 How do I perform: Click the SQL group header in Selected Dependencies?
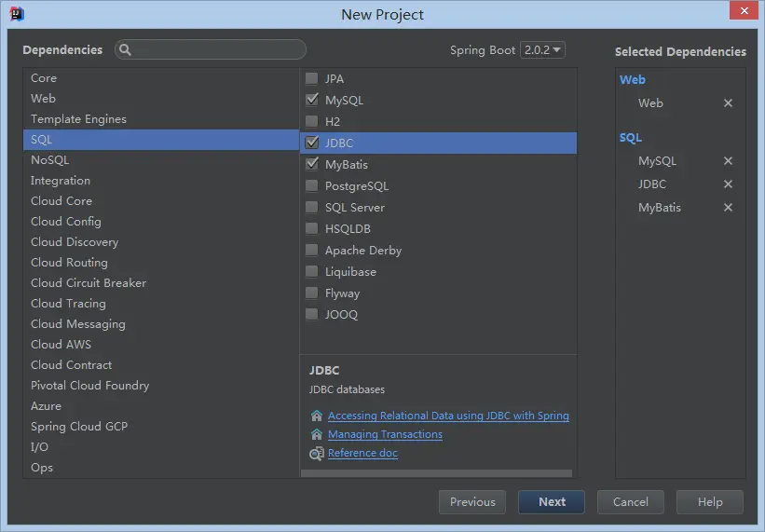coord(630,138)
